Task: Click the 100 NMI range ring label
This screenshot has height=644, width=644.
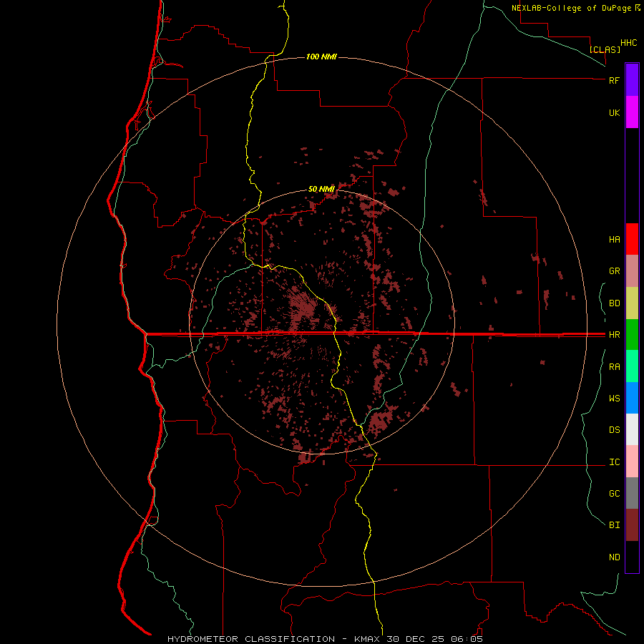Action: point(321,57)
